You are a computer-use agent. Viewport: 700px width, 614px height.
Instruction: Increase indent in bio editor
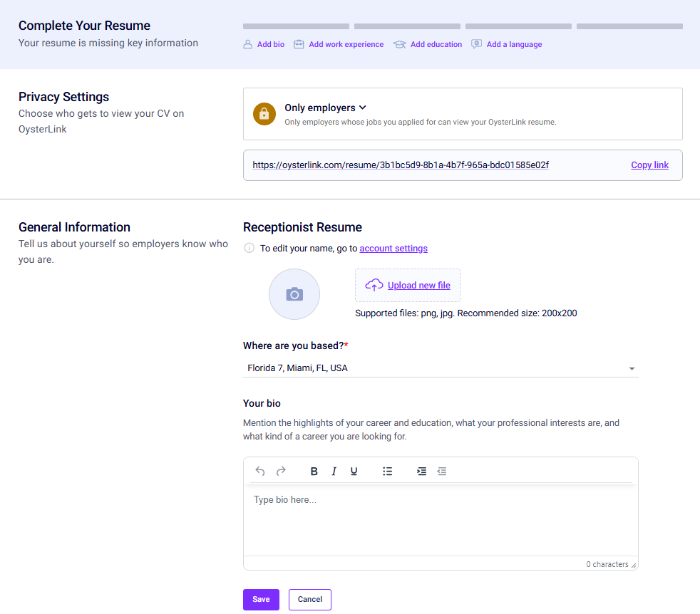point(421,472)
